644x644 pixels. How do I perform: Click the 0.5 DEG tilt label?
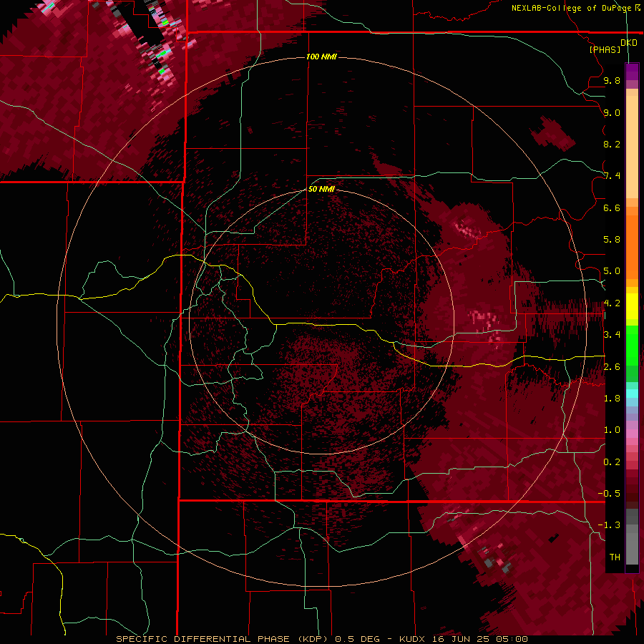coord(358,639)
